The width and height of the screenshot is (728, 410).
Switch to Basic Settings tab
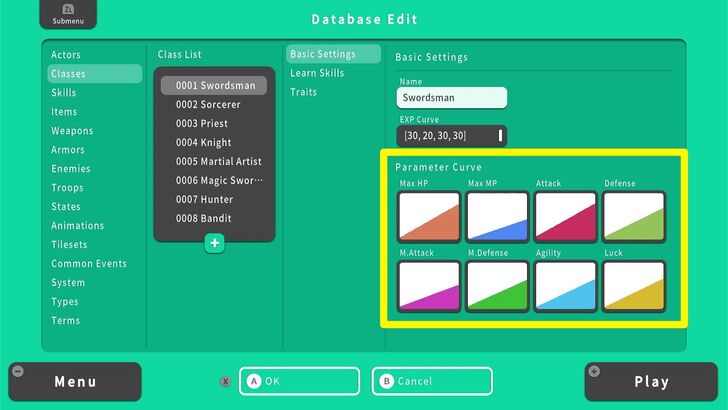333,54
